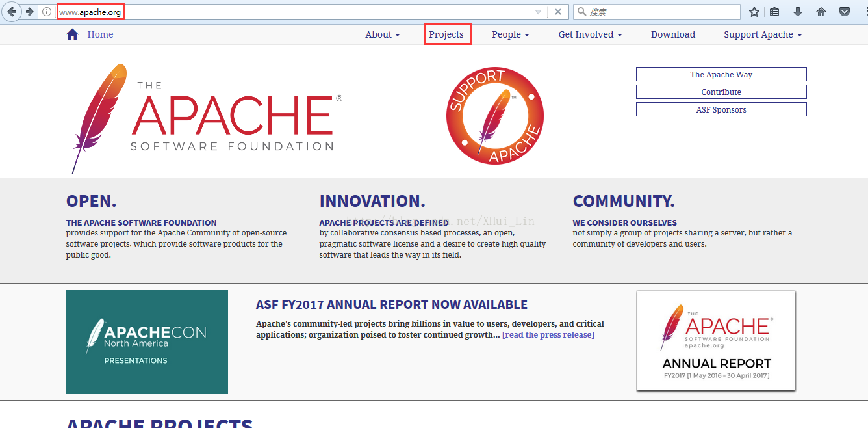Screen dimensions: 868x428
Task: Go to browser home page icon
Action: coord(821,12)
